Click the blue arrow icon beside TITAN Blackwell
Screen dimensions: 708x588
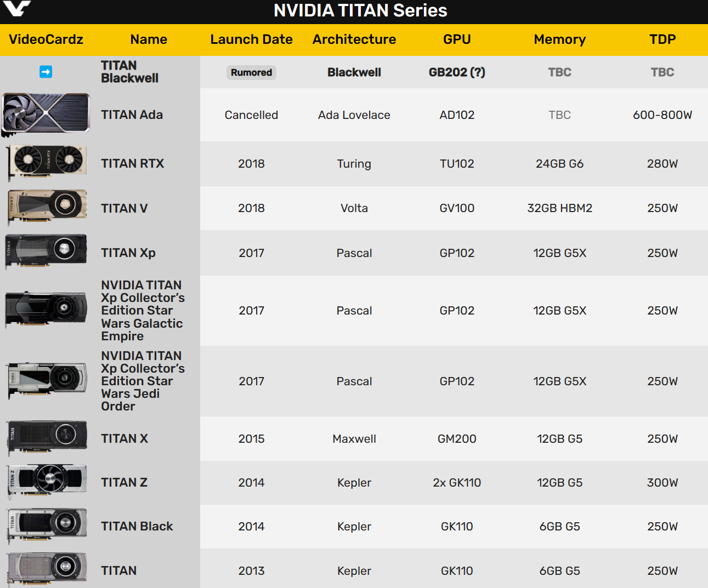pos(46,72)
